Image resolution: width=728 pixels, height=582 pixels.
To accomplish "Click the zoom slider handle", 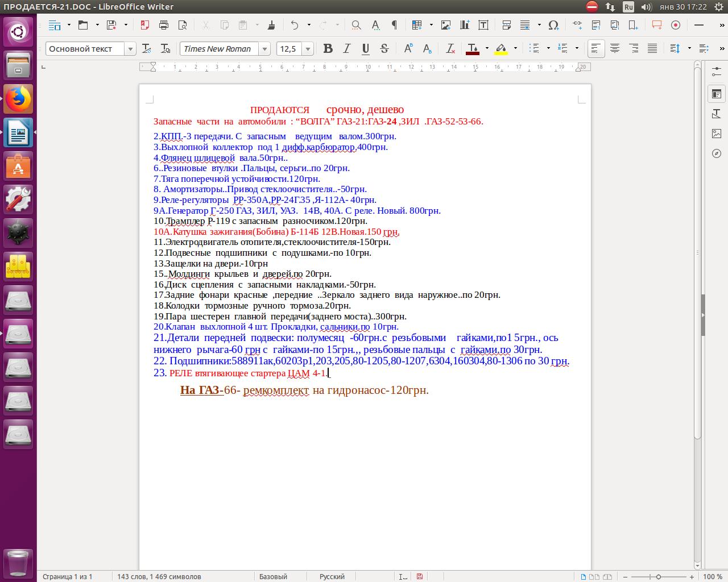I will pos(659,576).
